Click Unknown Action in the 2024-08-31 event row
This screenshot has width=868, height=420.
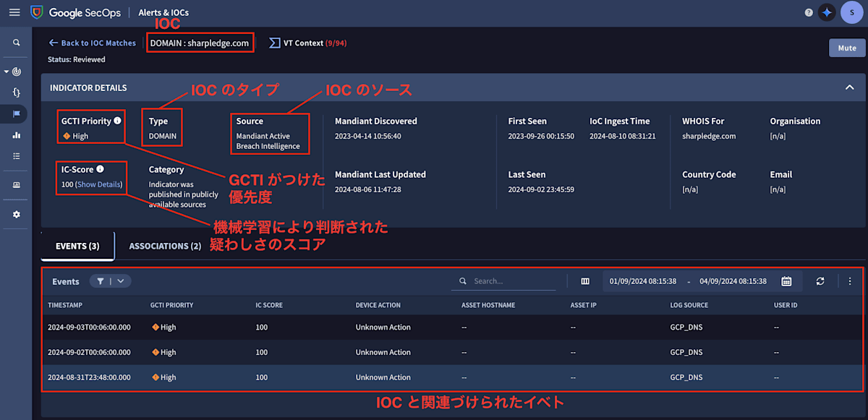point(383,377)
